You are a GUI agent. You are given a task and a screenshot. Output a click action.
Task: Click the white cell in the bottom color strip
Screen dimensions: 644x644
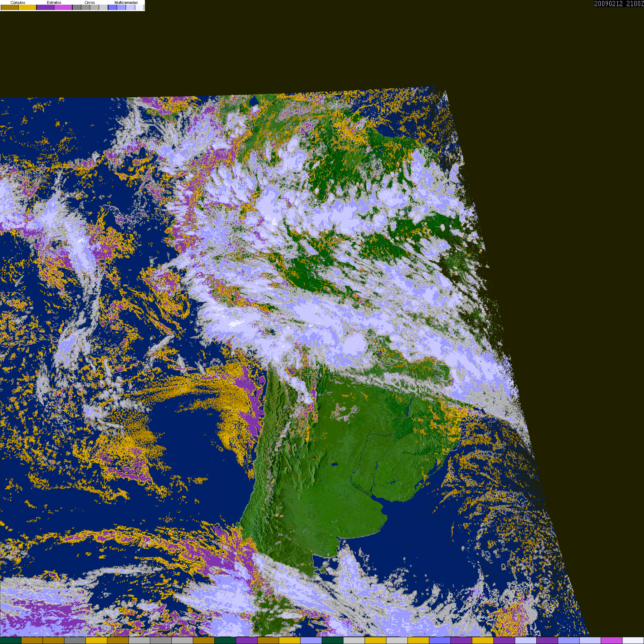coord(633,641)
